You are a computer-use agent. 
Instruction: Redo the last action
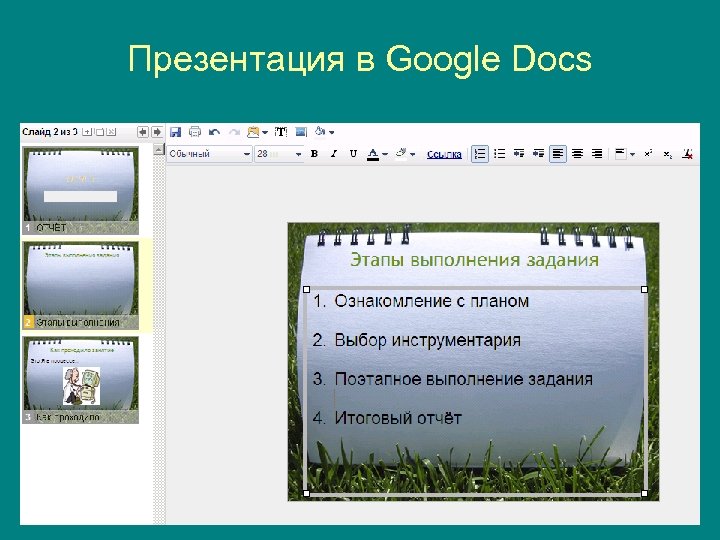234,132
